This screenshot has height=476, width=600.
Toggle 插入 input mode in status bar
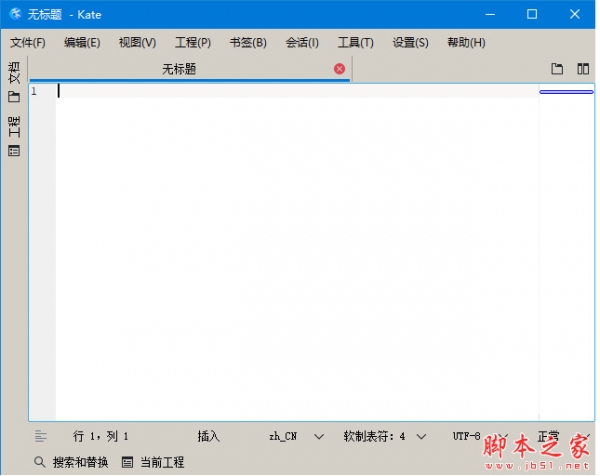click(x=208, y=436)
